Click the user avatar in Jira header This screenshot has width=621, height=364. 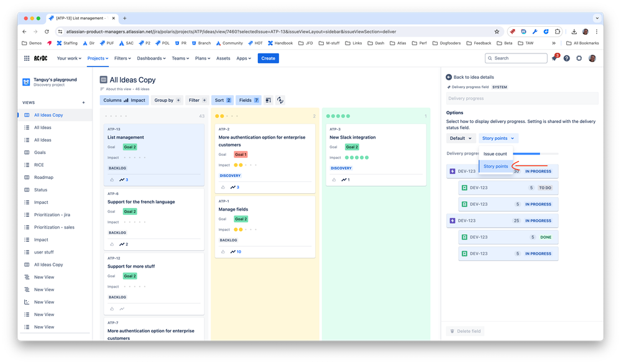[x=592, y=58]
